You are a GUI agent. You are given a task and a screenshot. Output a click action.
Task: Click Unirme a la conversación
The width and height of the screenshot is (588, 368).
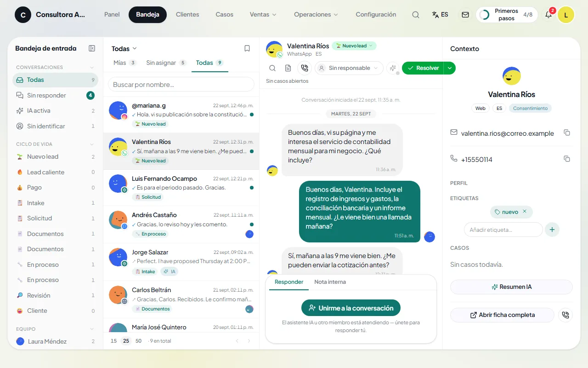pyautogui.click(x=351, y=308)
